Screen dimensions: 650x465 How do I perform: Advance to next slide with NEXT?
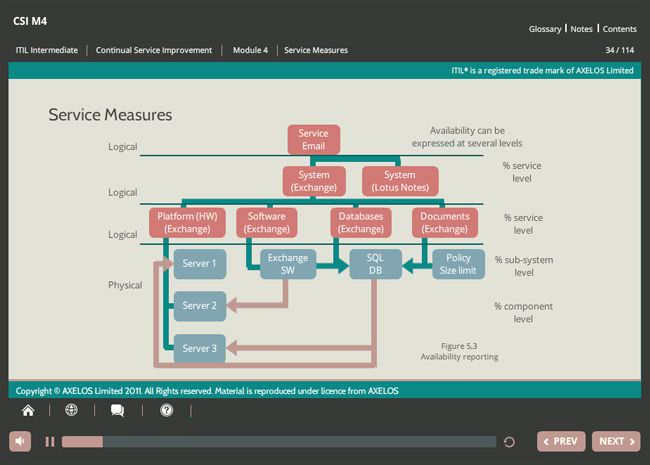pos(616,441)
